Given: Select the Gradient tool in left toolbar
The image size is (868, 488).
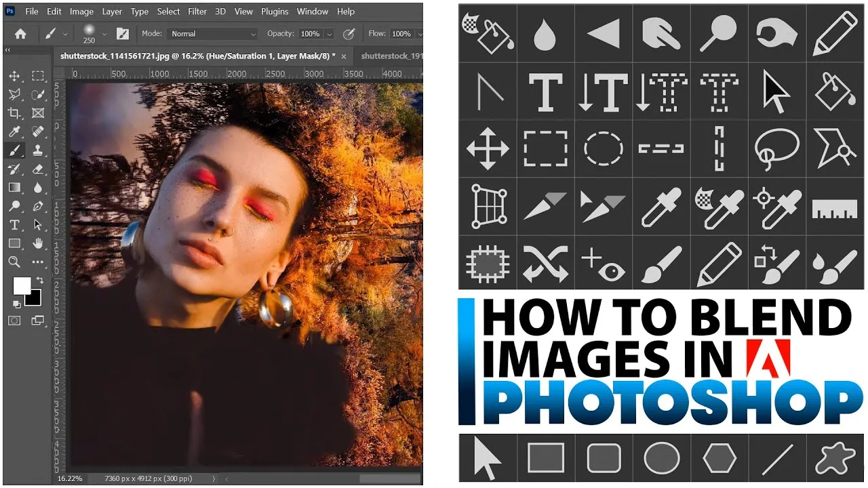Looking at the screenshot, I should [14, 187].
